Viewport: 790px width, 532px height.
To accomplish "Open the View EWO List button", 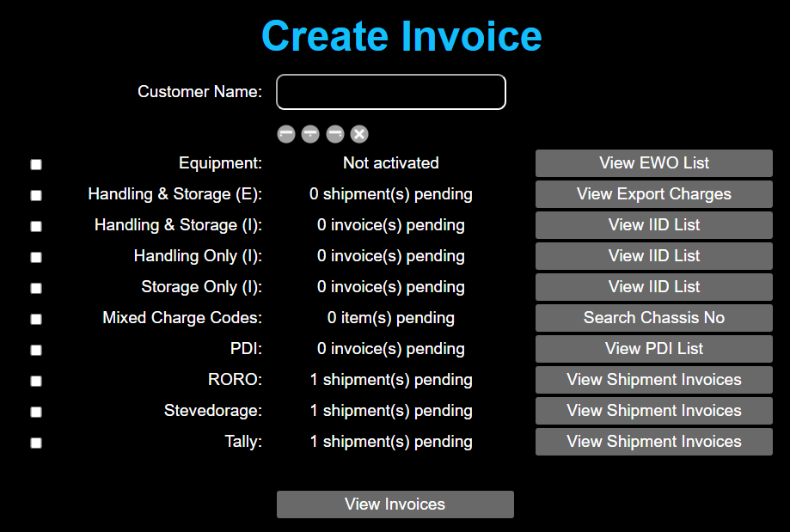I will pyautogui.click(x=654, y=162).
